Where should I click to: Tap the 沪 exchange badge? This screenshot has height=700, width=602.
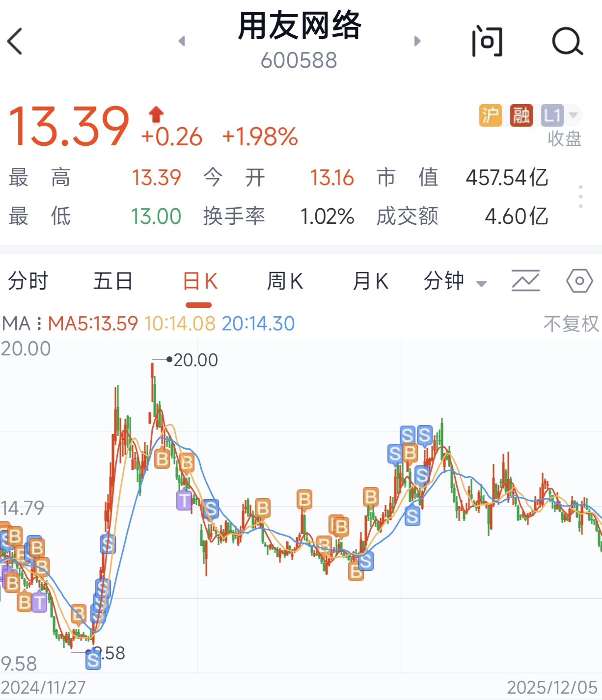[x=491, y=116]
